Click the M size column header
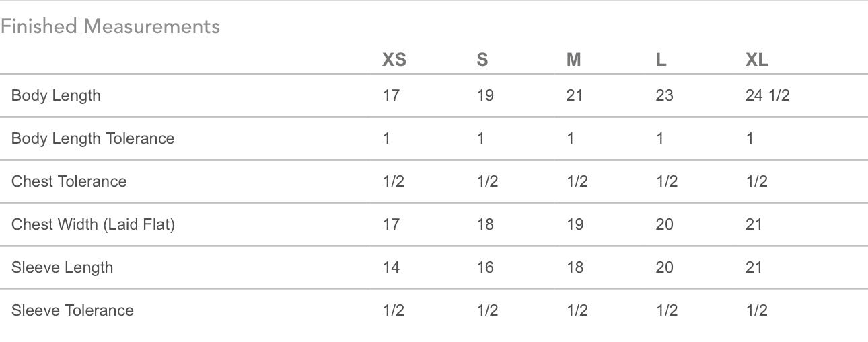The height and width of the screenshot is (342, 868). (x=573, y=60)
